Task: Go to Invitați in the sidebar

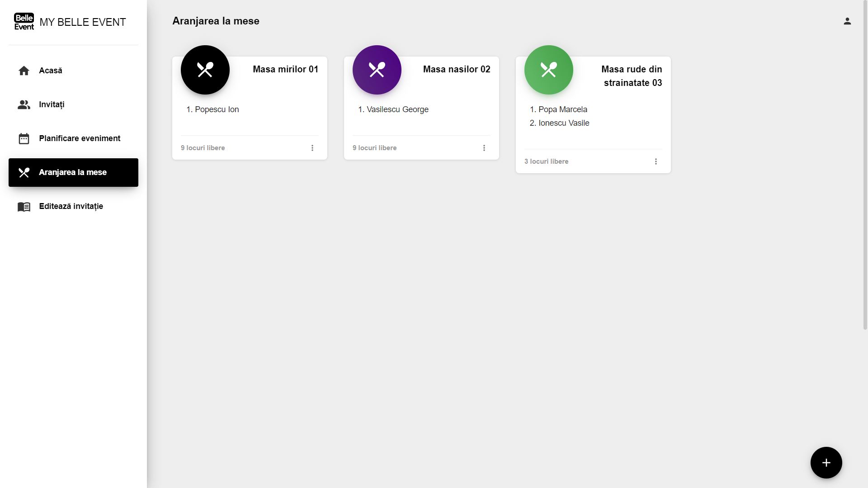Action: pyautogui.click(x=52, y=104)
